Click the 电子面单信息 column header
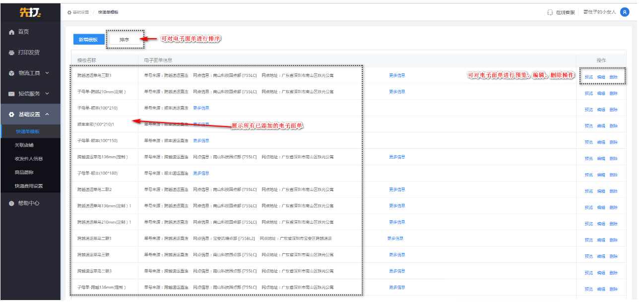The image size is (644, 307). pos(158,61)
